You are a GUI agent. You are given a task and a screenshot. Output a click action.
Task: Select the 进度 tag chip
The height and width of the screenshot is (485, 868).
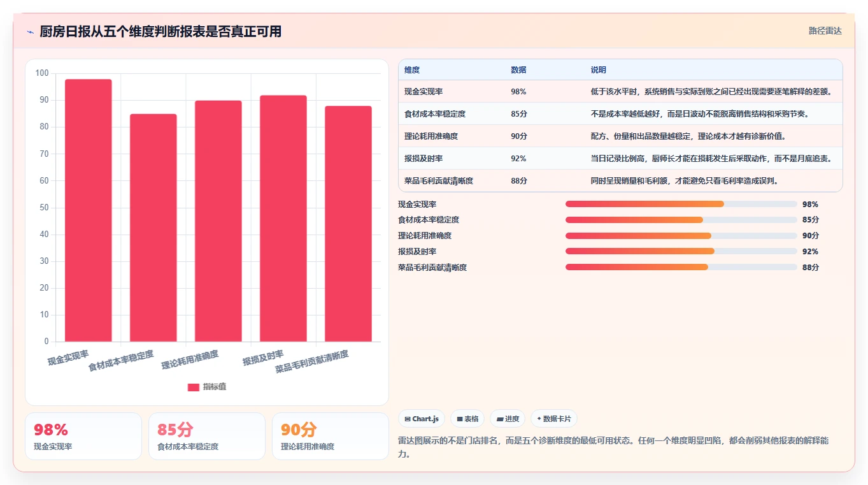pos(508,419)
